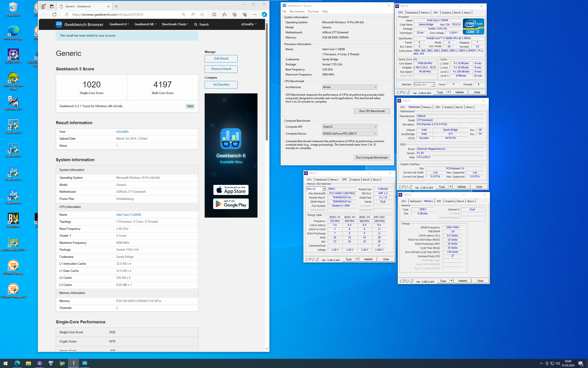Screen dimensions: 588x368
Task: Open About tab in CPU-Z Mainboard window
Action: (469, 107)
